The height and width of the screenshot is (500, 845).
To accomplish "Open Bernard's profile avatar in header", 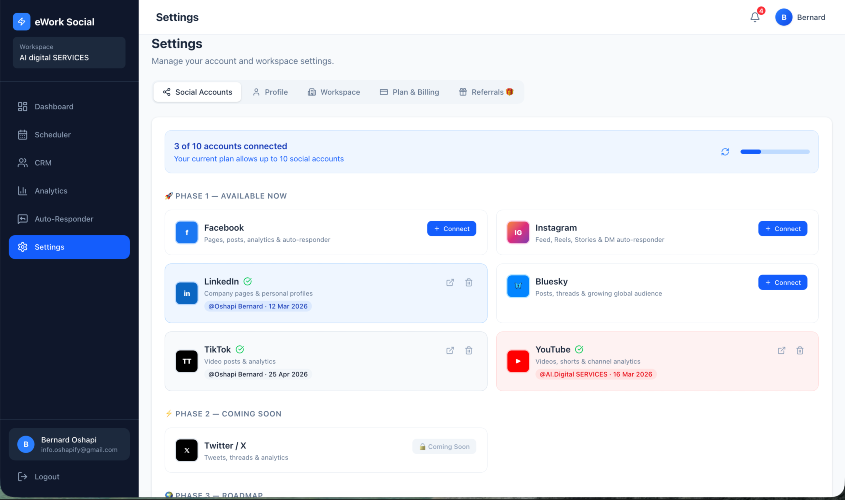I will [784, 17].
